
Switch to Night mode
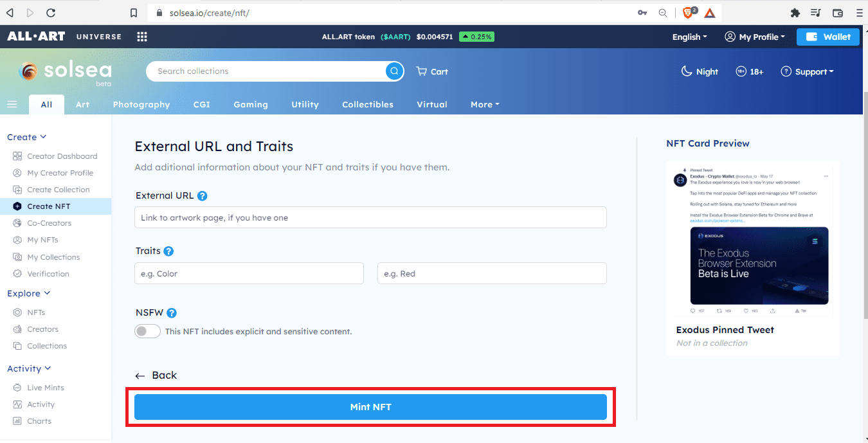coord(700,71)
